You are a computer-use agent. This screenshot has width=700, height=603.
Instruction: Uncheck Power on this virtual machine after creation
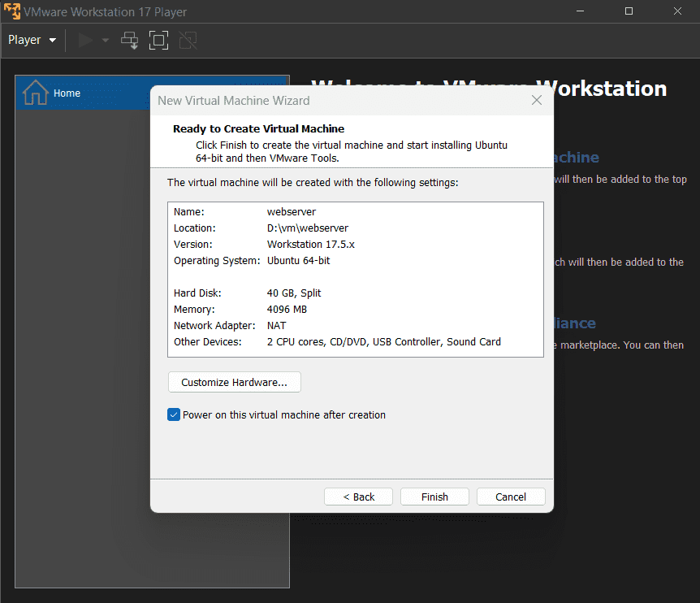[174, 414]
